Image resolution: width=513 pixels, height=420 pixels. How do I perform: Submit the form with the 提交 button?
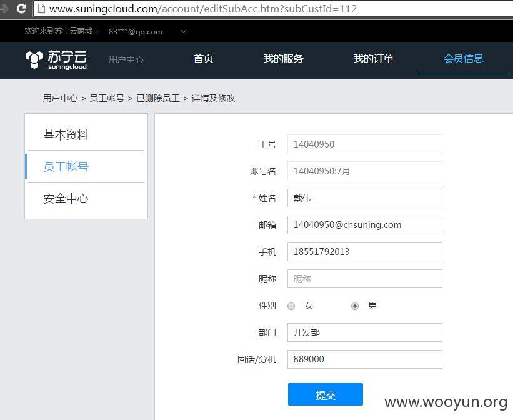pyautogui.click(x=326, y=394)
